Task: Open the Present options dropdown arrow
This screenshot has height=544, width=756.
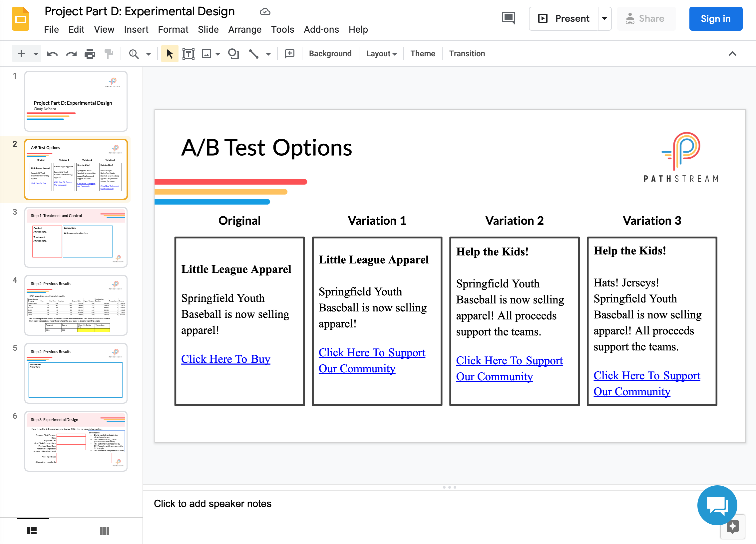Action: (x=604, y=19)
